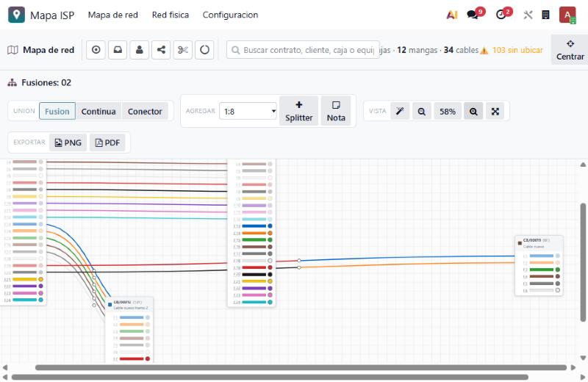588x382 pixels.
Task: Click the solid black fiber bar in middle card
Action: click(254, 275)
